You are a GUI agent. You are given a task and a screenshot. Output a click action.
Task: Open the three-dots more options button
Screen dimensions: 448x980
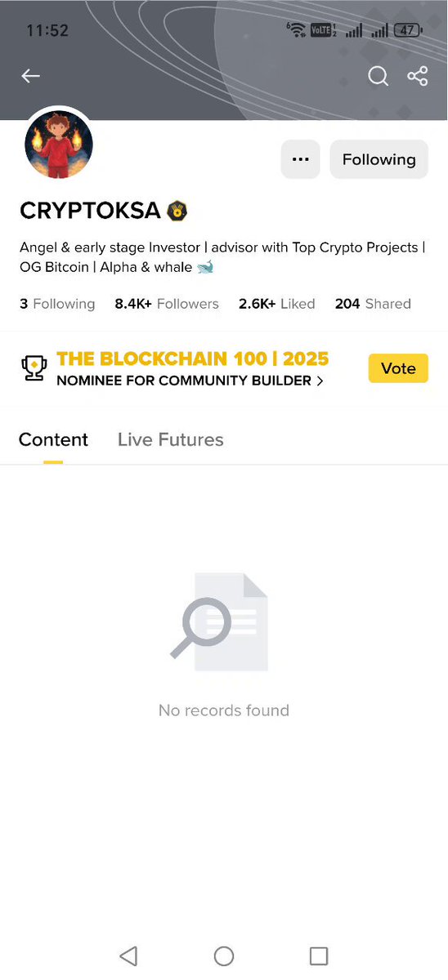pyautogui.click(x=301, y=159)
